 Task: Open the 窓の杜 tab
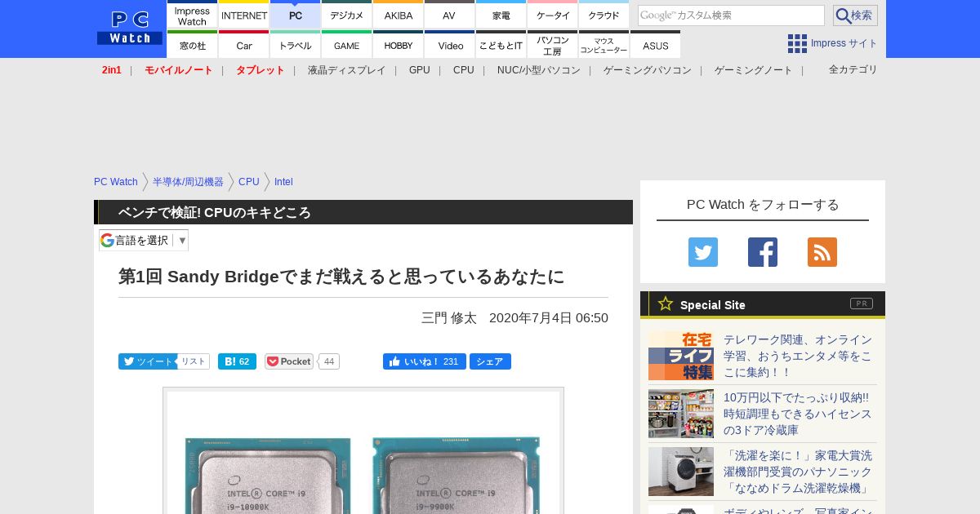(x=192, y=44)
